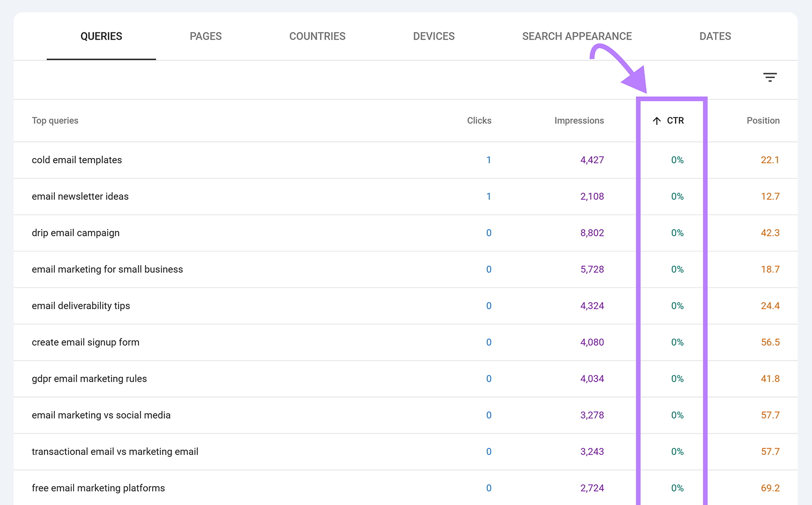Screen dimensions: 812x505
Task: Switch to the Pages tab
Action: pyautogui.click(x=205, y=36)
